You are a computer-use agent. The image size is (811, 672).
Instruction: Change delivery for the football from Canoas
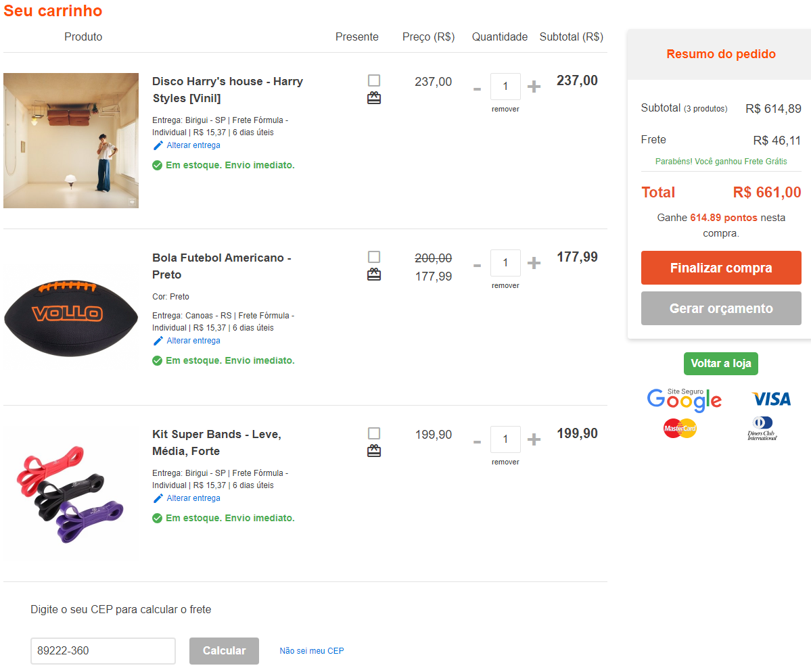(x=193, y=341)
